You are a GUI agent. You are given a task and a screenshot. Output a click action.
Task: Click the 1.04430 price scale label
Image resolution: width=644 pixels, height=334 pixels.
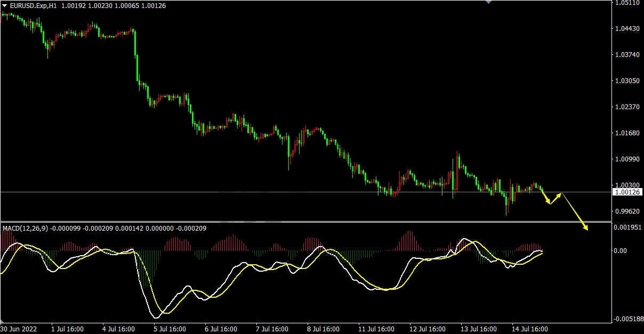(x=627, y=29)
